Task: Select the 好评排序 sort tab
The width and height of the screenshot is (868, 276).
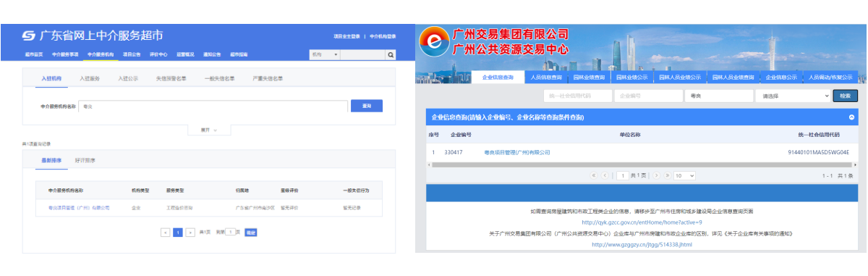Action: [85, 160]
